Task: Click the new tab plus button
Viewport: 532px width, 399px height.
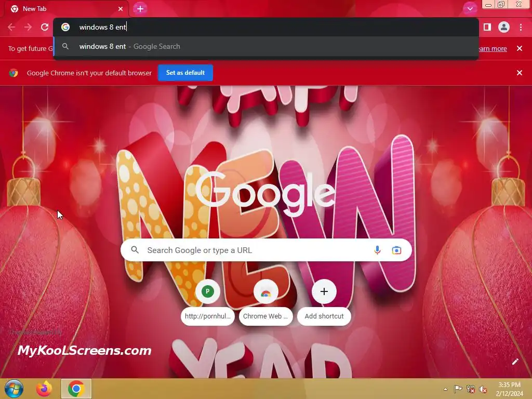Action: coord(140,9)
